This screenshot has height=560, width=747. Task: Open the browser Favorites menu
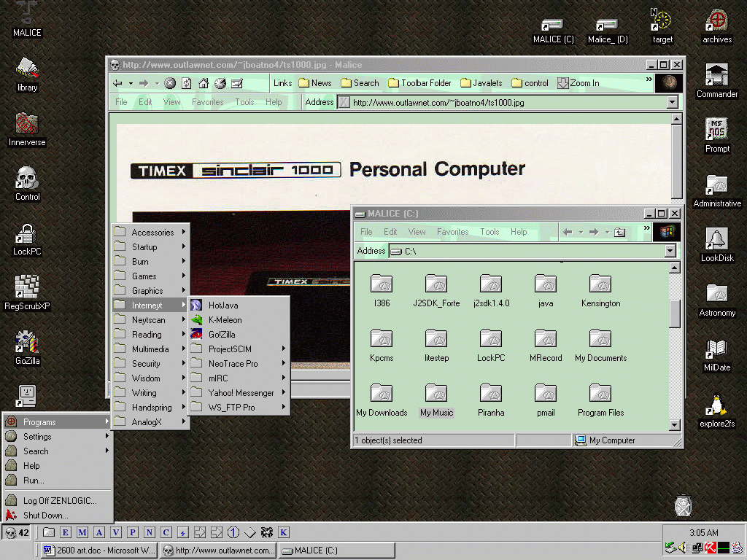[x=207, y=102]
